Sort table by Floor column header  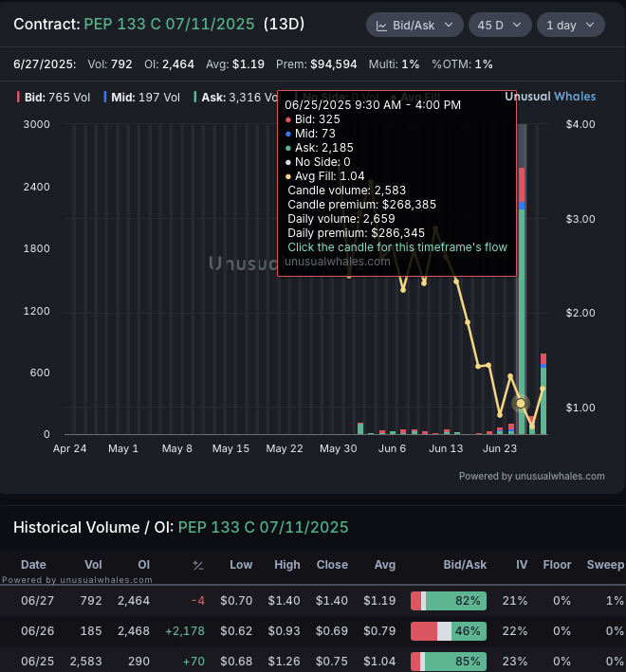(x=557, y=565)
